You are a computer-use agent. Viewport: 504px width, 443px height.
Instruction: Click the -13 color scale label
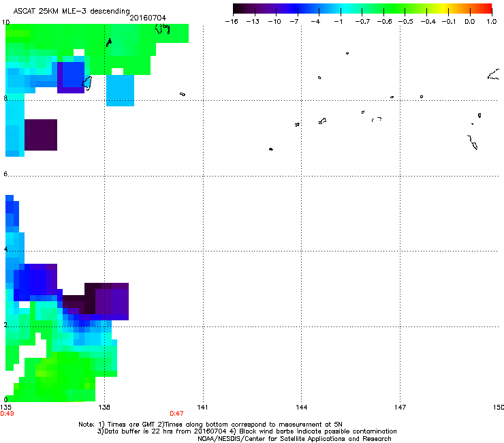tap(253, 22)
